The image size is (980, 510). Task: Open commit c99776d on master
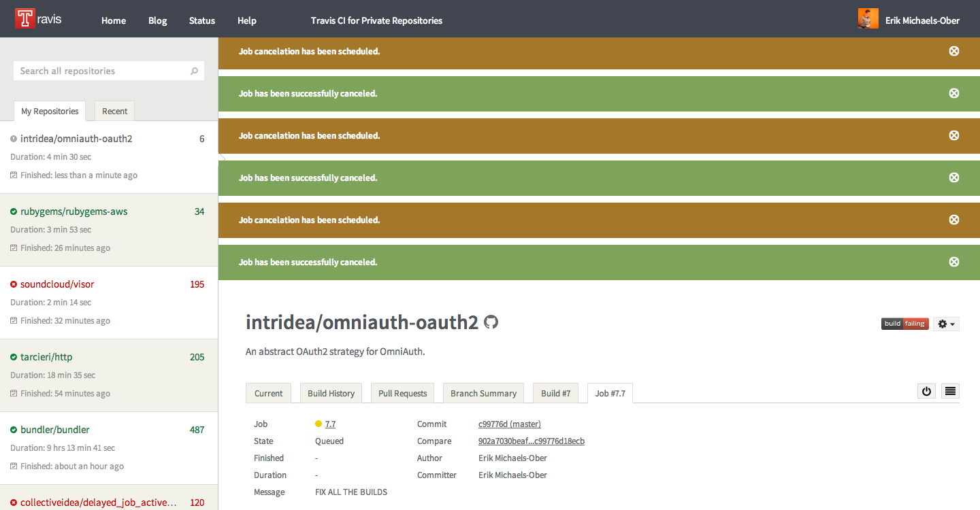click(509, 424)
